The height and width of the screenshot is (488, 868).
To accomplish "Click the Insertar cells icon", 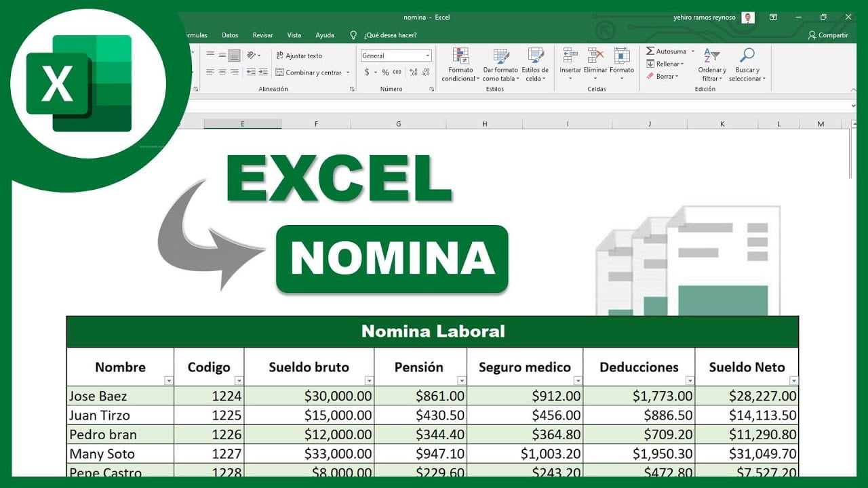I will point(570,56).
